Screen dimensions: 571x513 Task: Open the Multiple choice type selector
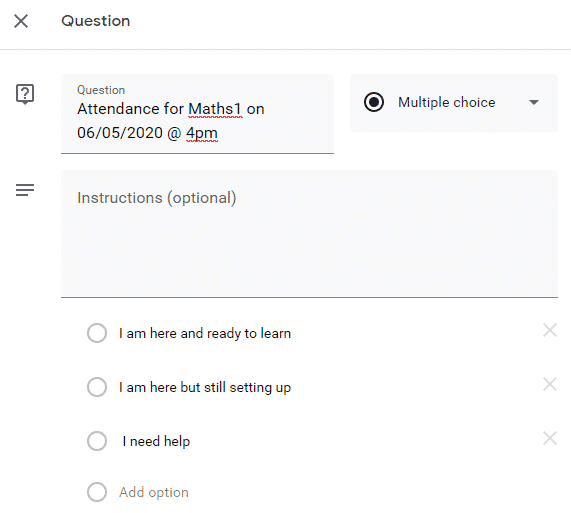[454, 103]
